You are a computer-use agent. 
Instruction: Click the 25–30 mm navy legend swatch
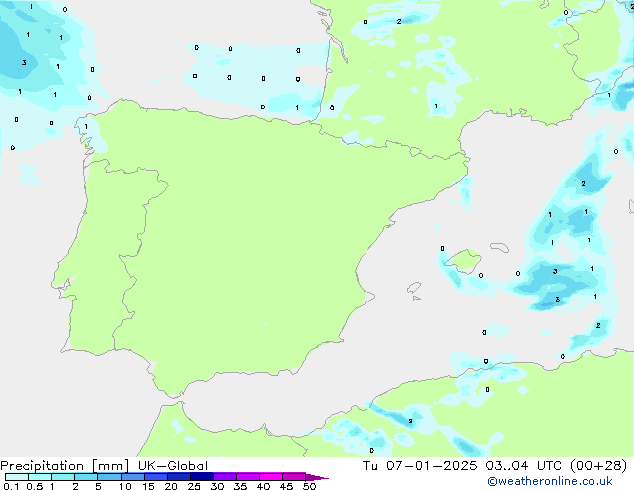201,477
